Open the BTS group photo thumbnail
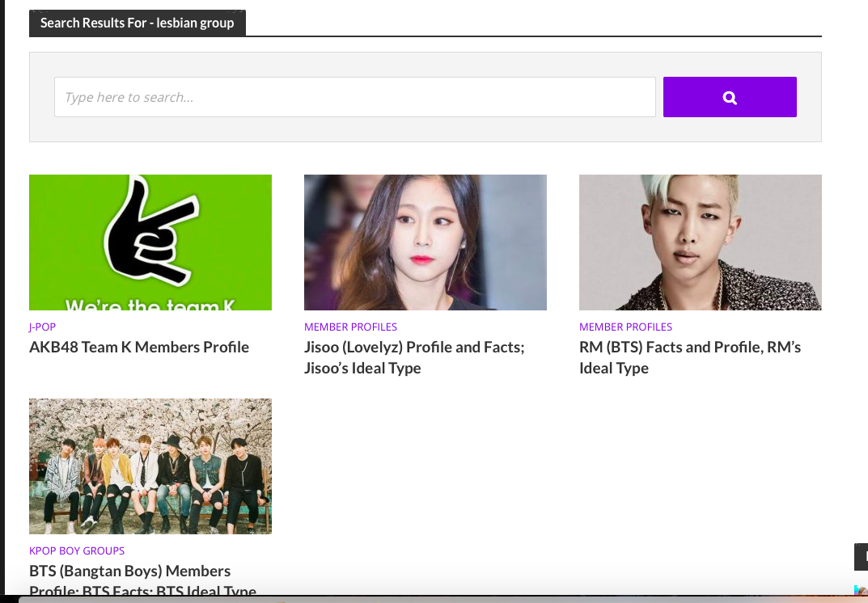Image resolution: width=868 pixels, height=603 pixels. [150, 466]
